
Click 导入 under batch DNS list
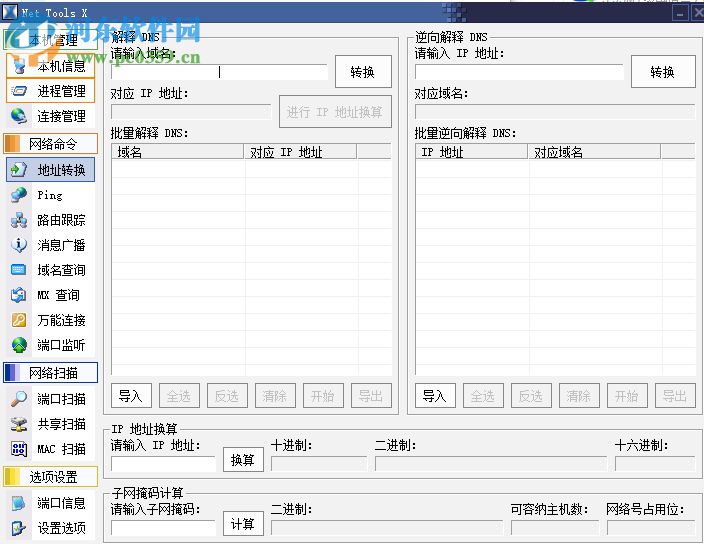[131, 396]
